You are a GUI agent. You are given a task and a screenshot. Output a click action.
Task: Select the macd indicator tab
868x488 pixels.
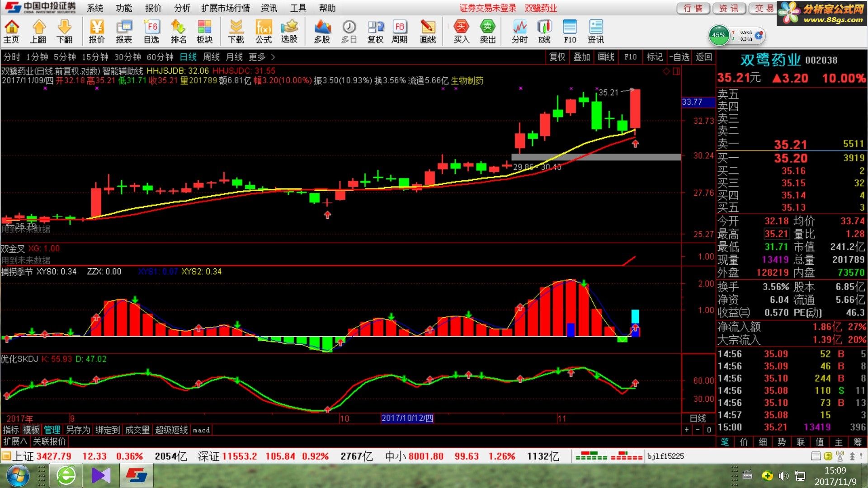(x=201, y=430)
